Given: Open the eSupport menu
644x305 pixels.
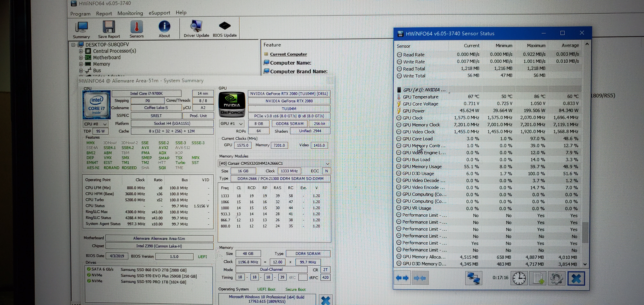Looking at the screenshot, I should click(x=159, y=13).
